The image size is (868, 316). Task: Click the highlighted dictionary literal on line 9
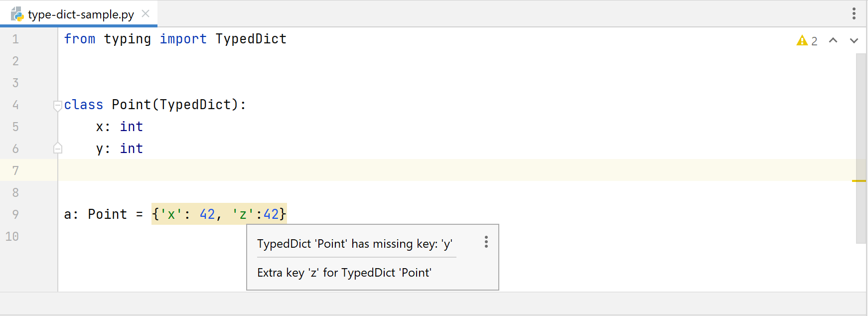[218, 214]
